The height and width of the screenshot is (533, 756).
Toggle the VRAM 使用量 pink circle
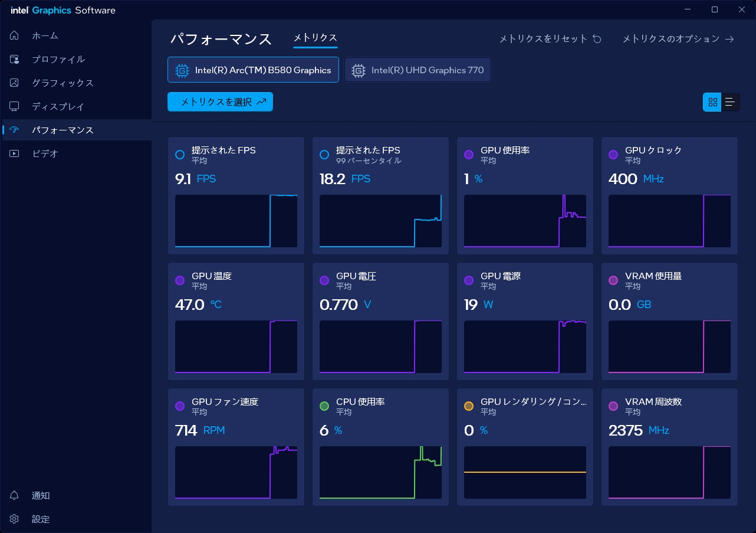[x=613, y=280]
